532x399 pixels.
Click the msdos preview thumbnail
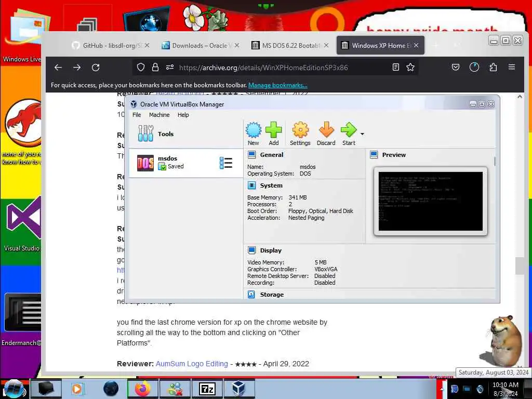tap(430, 201)
